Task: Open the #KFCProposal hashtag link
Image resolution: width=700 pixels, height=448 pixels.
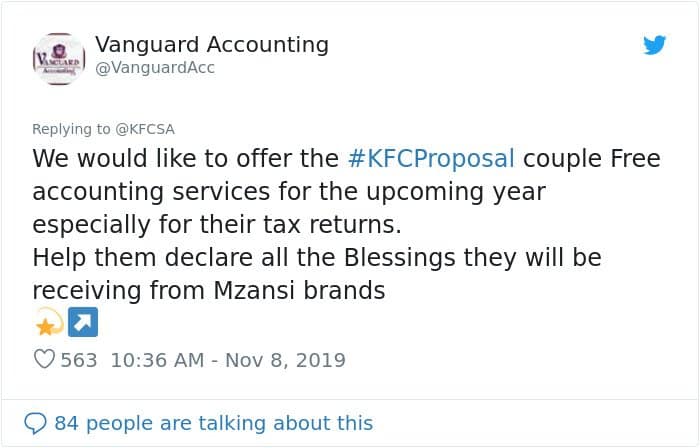Action: pyautogui.click(x=431, y=158)
